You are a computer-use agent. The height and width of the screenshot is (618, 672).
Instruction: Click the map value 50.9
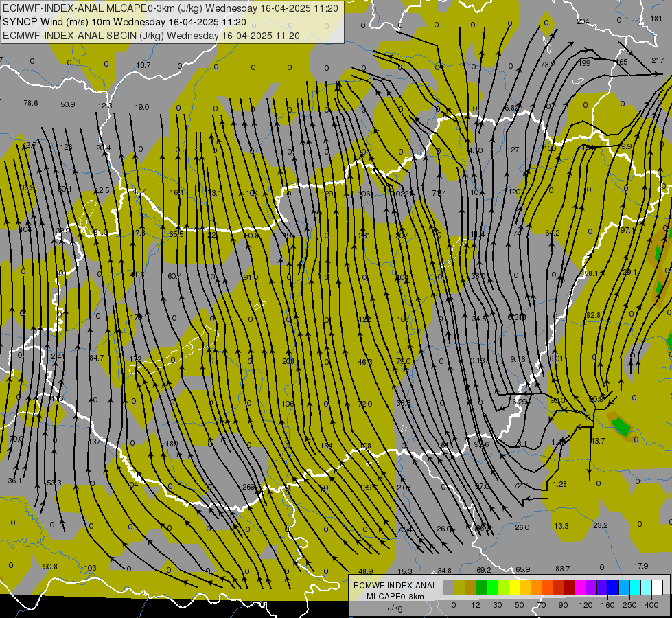[68, 104]
